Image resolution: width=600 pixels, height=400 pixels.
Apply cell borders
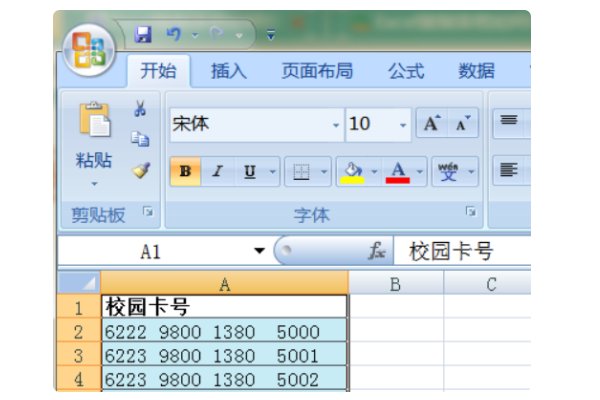(301, 171)
